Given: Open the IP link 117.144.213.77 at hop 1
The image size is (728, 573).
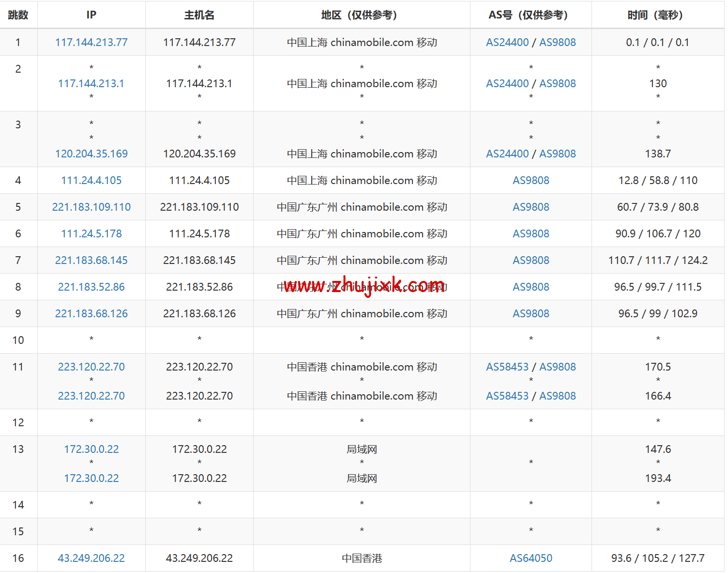Looking at the screenshot, I should (91, 42).
